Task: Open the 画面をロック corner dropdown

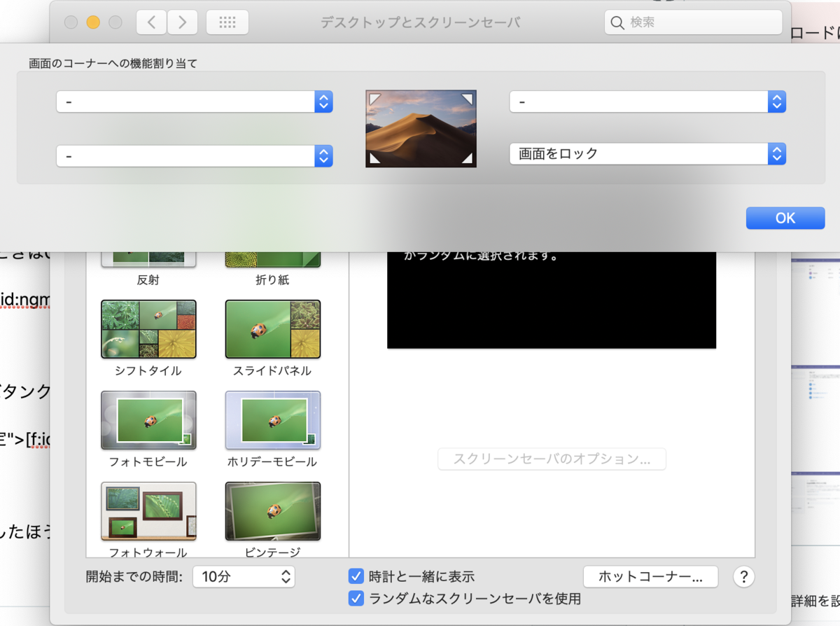Action: point(647,154)
